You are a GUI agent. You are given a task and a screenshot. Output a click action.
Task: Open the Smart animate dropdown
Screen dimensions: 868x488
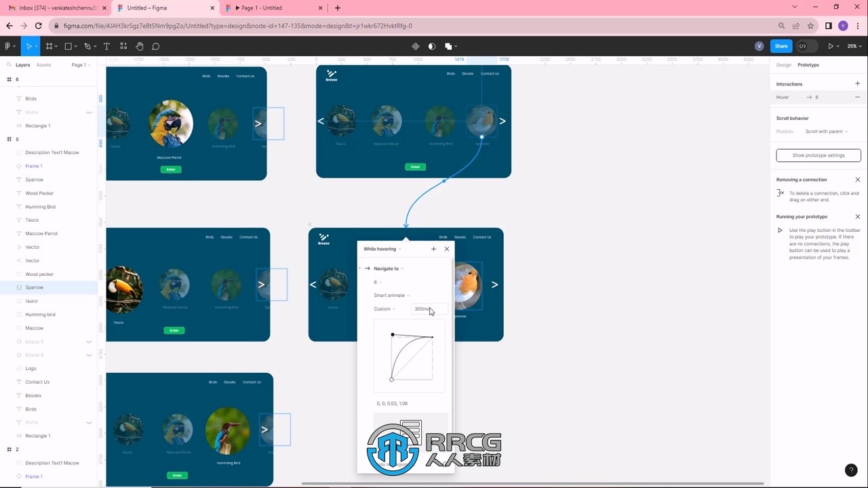(391, 296)
